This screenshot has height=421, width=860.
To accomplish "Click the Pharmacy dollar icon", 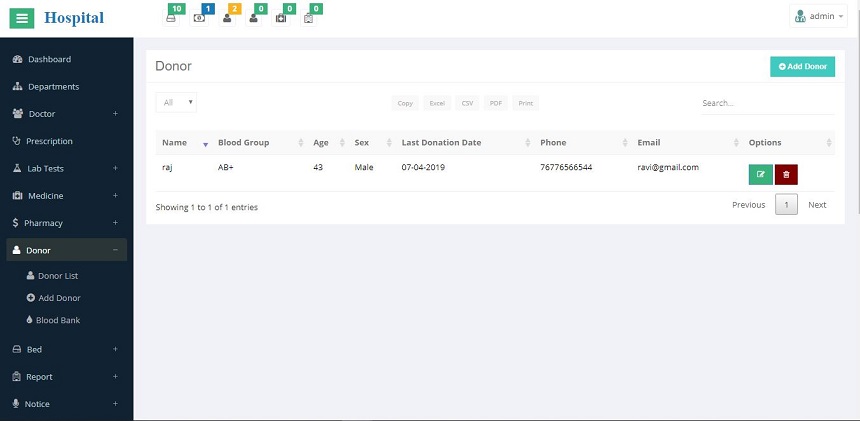I will (15, 223).
